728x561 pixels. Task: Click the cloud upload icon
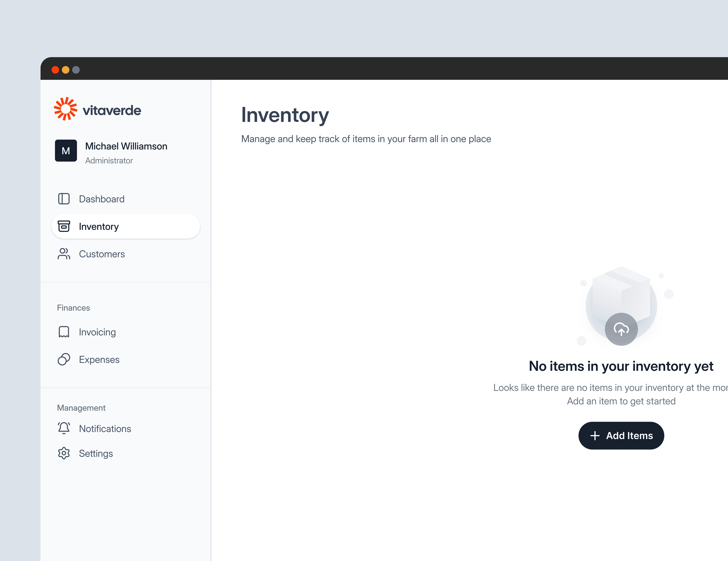621,329
